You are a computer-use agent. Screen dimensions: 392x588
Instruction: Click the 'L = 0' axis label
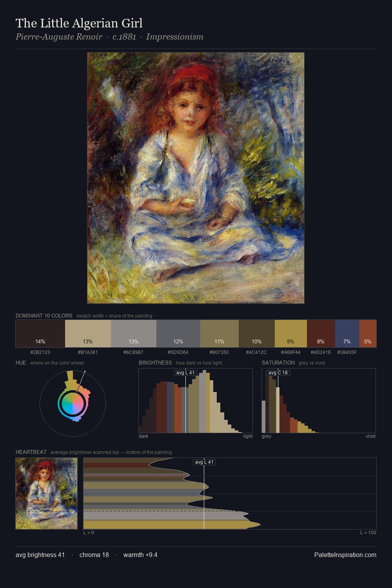click(x=89, y=532)
